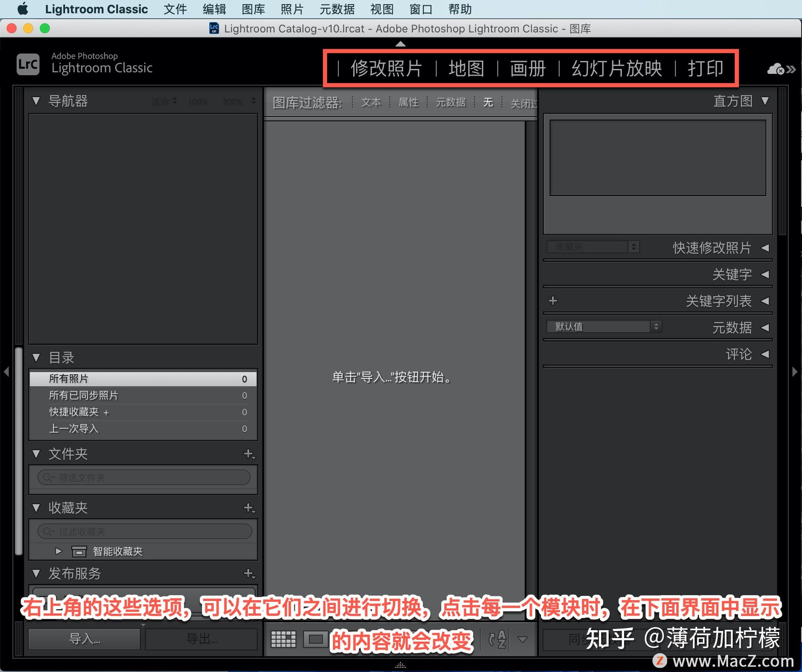This screenshot has width=802, height=672.
Task: Open the Lightroom Classic app menu
Action: point(96,9)
